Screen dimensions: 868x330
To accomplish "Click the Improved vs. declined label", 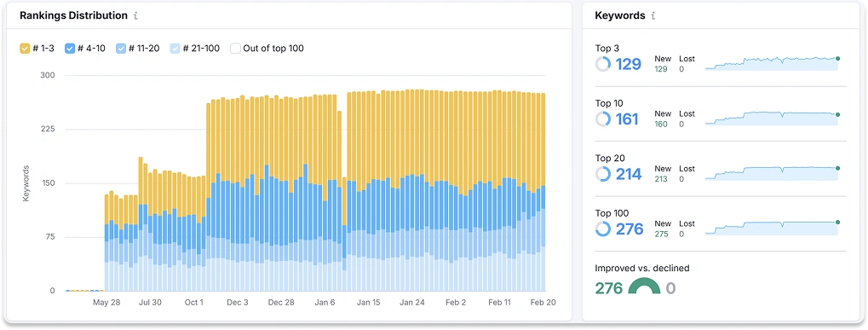I will [642, 268].
